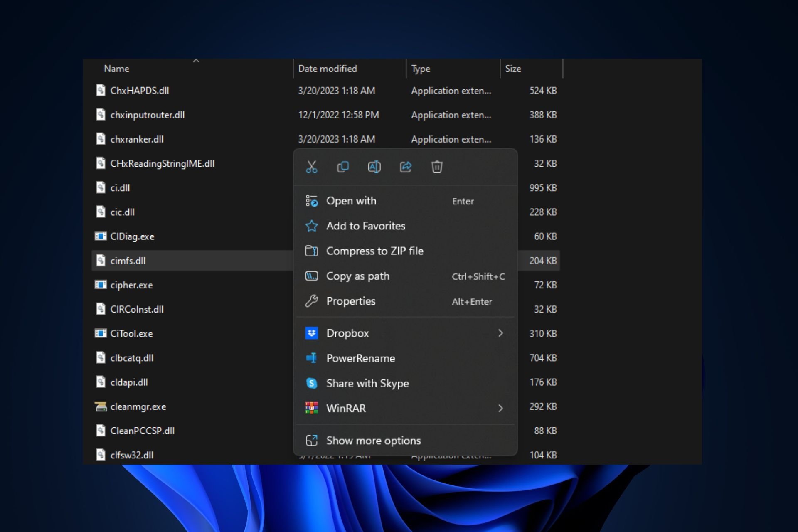Click the WinRAR books icon
This screenshot has height=532, width=798.
coord(312,408)
